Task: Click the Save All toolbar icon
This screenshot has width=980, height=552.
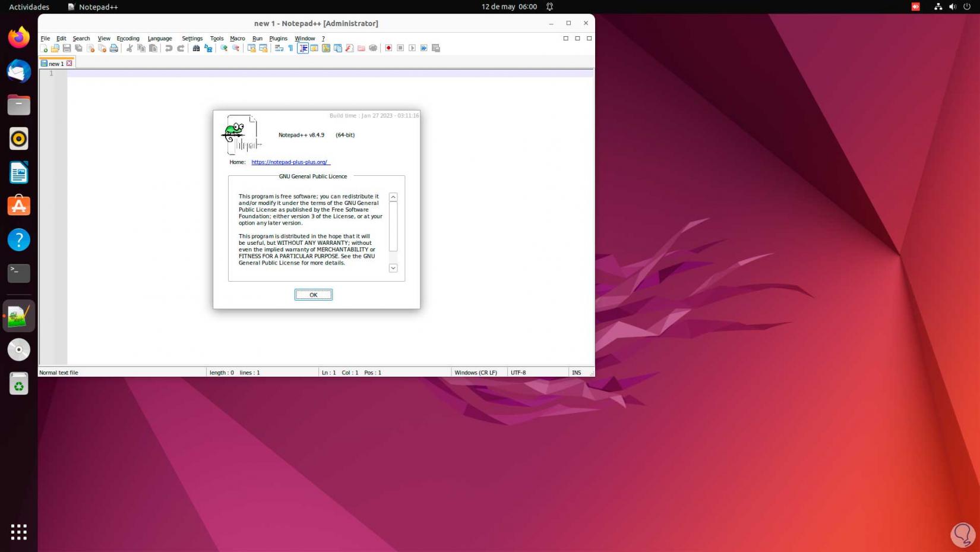Action: 78,48
